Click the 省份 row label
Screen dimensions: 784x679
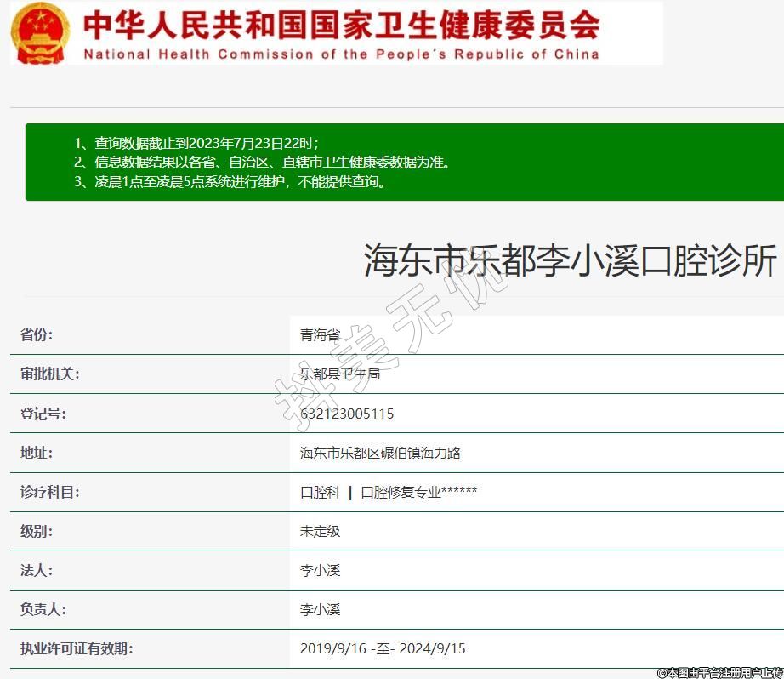tap(37, 334)
